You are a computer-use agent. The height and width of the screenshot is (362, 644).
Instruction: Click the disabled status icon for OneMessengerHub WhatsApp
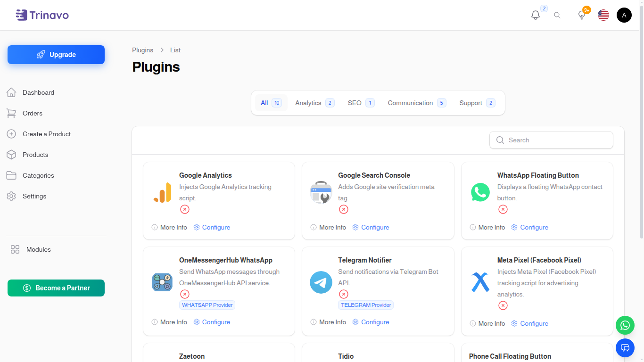pyautogui.click(x=185, y=294)
